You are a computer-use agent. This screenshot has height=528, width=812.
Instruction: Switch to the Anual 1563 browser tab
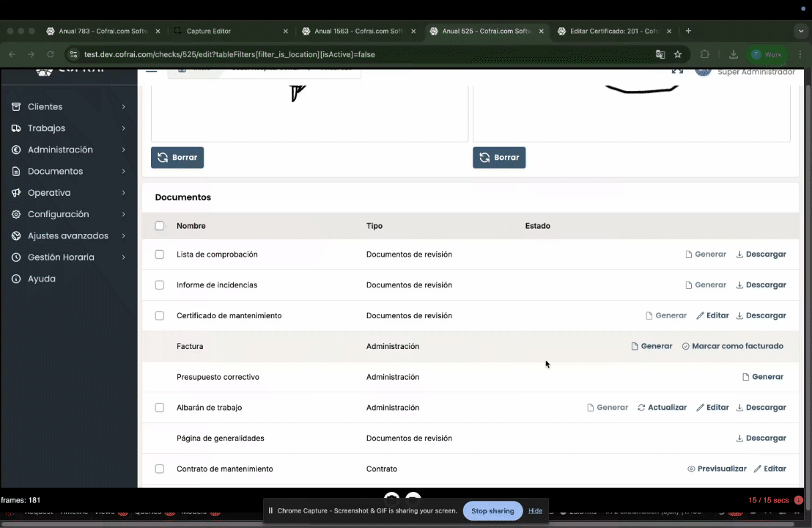358,32
